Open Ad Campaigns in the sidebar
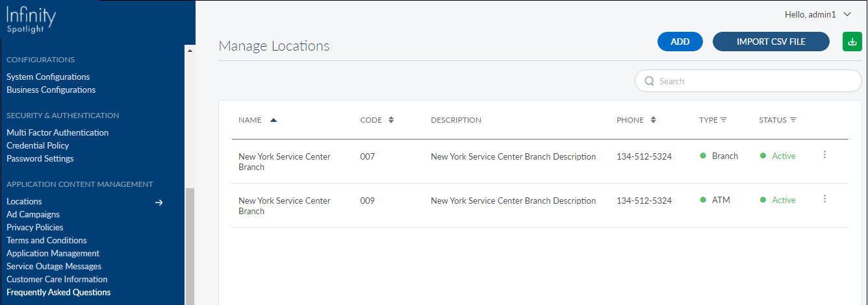This screenshot has height=305, width=868. pyautogui.click(x=33, y=214)
